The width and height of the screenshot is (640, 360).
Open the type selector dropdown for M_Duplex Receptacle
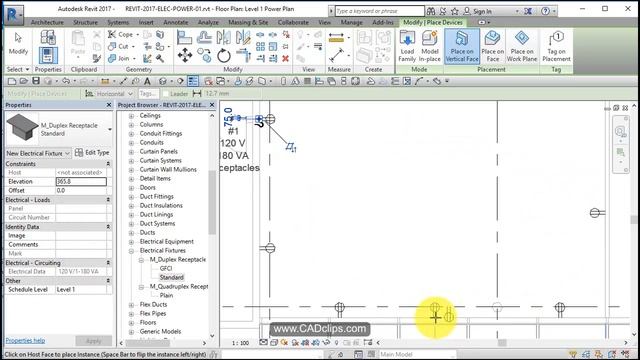[109, 129]
